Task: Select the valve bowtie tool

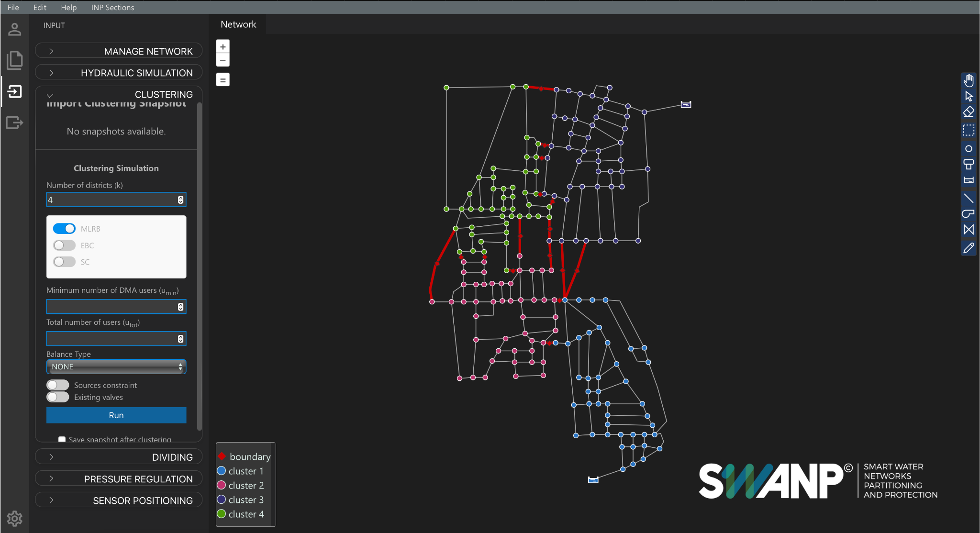Action: click(969, 230)
